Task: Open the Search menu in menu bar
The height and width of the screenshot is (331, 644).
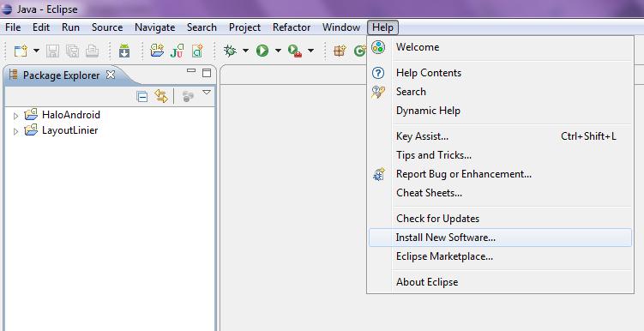Action: (x=202, y=27)
